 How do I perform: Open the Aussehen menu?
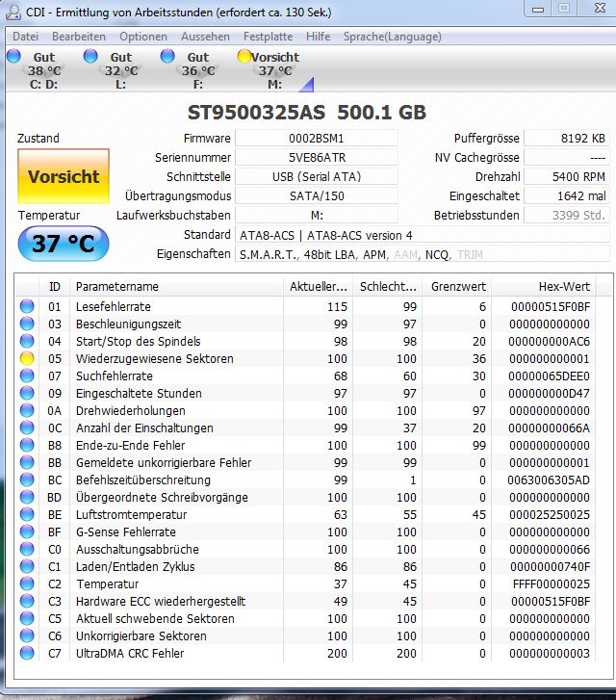coord(205,37)
